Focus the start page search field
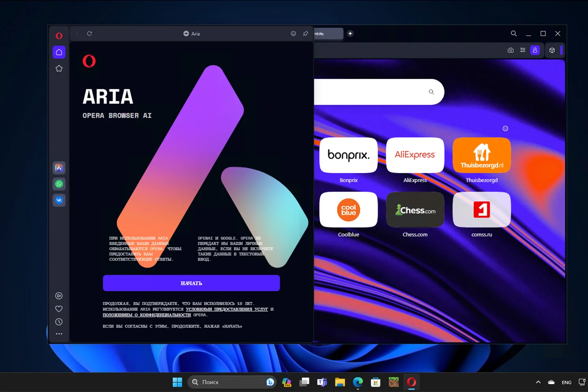This screenshot has height=392, width=588. pos(379,92)
